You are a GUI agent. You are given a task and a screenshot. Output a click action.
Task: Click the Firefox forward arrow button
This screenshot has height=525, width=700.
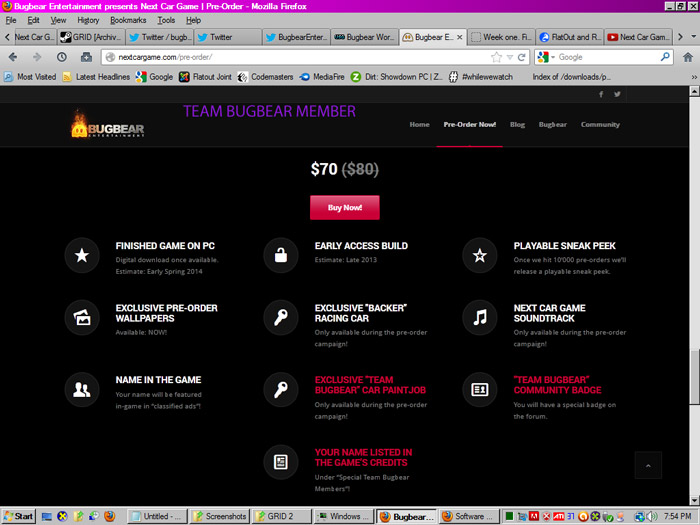(37, 57)
